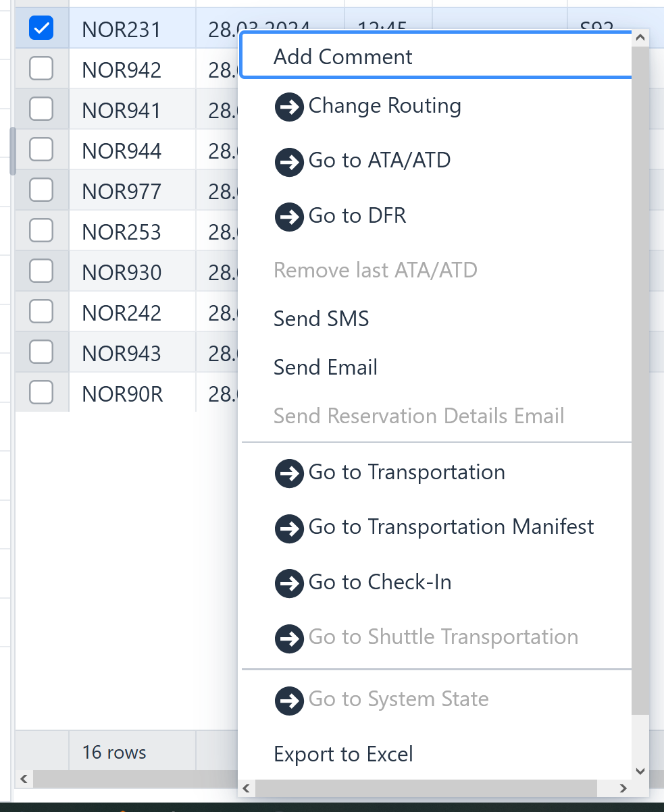Click the arrow icon beside Change Routing
Image resolution: width=664 pixels, height=812 pixels.
(x=289, y=107)
